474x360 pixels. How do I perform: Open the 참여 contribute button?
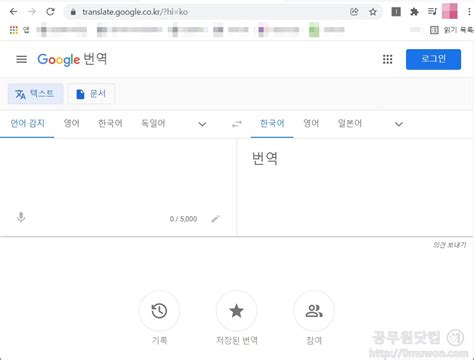(314, 311)
